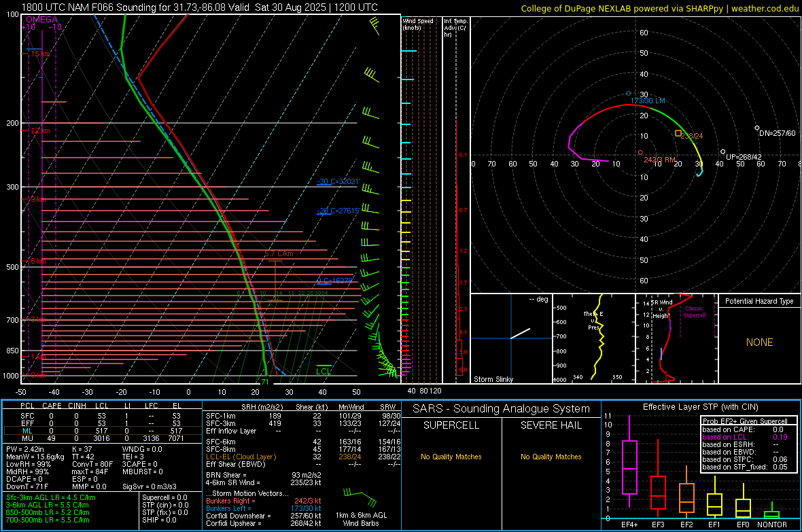Click the Sfc-3km AGL LR = 4.5 C/km line
Viewport: 802px width, 532px height.
(x=51, y=497)
